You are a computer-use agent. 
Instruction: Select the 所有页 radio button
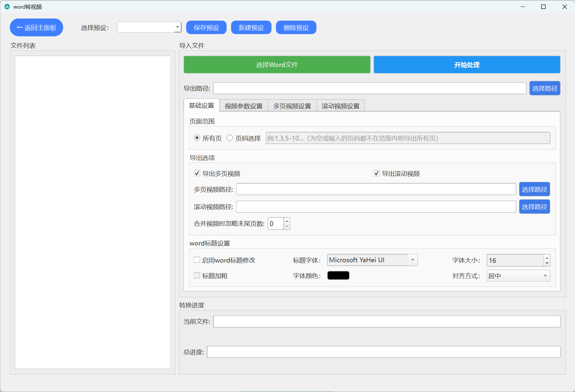click(x=197, y=138)
